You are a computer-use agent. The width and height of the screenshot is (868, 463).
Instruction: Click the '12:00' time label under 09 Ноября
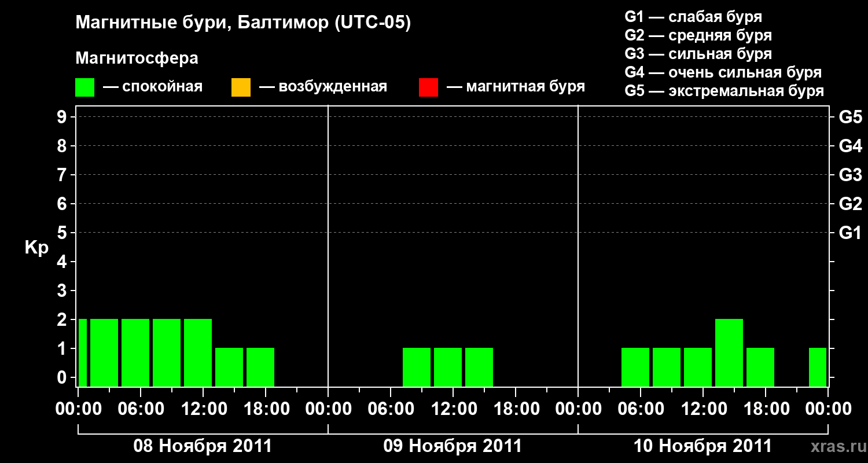coord(453,409)
